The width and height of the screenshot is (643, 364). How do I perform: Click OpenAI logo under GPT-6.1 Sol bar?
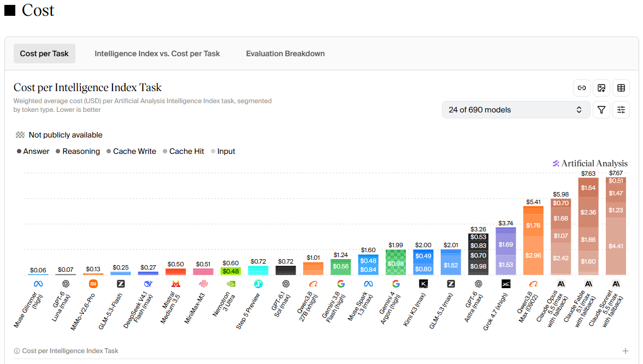click(286, 284)
